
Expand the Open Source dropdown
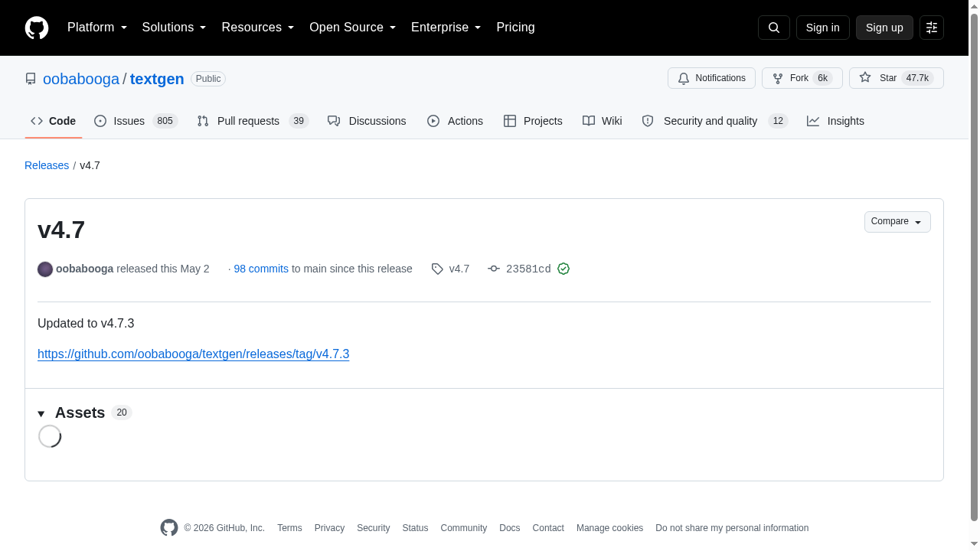pos(353,28)
